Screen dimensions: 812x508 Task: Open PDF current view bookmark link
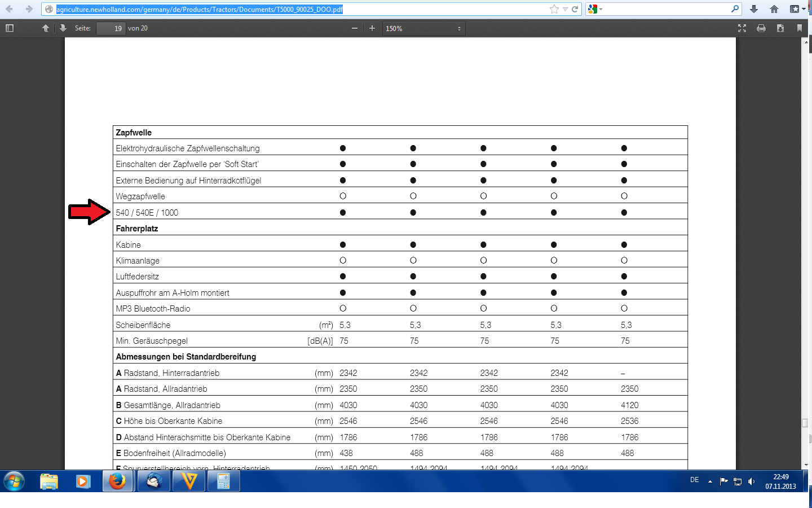pyautogui.click(x=800, y=28)
